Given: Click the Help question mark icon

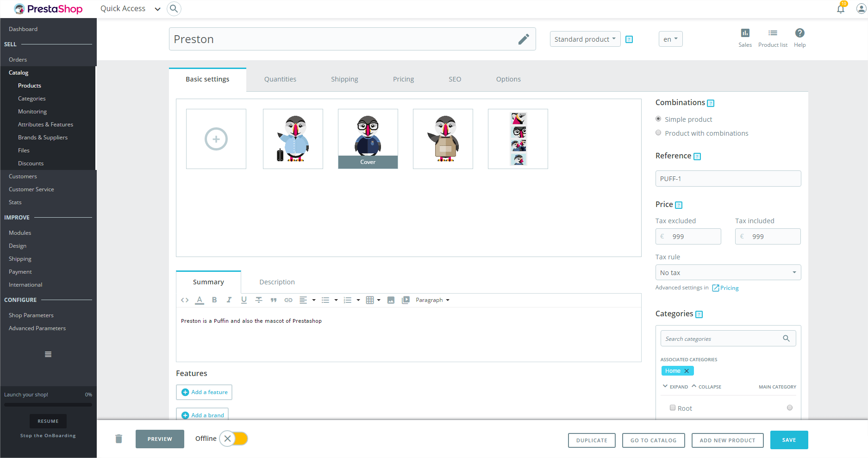Looking at the screenshot, I should pos(799,33).
